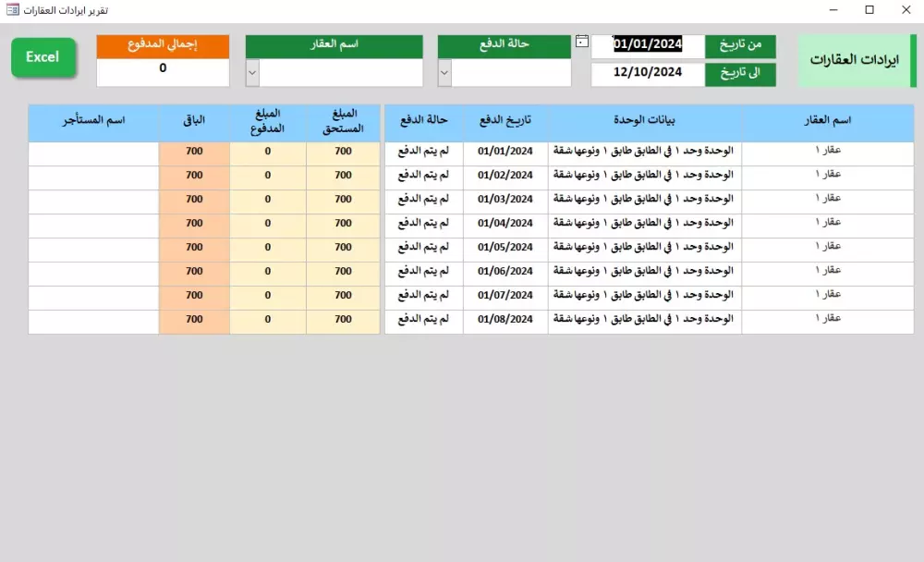924x562 pixels.
Task: Click the الى تاريخ end date field
Action: pyautogui.click(x=647, y=72)
